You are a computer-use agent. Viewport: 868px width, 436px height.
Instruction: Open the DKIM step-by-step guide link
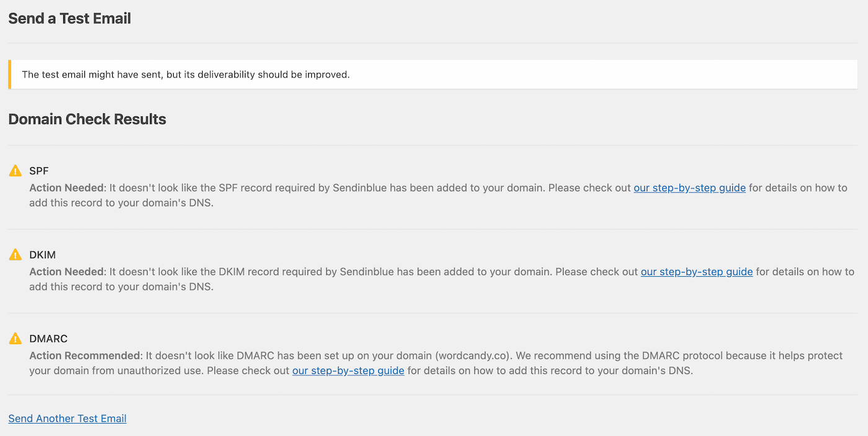pos(696,271)
